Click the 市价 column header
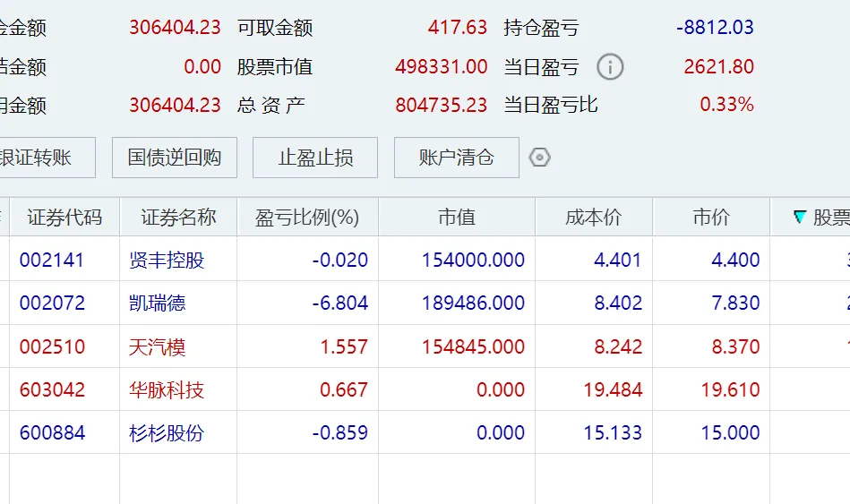This screenshot has height=504, width=850. point(711,218)
